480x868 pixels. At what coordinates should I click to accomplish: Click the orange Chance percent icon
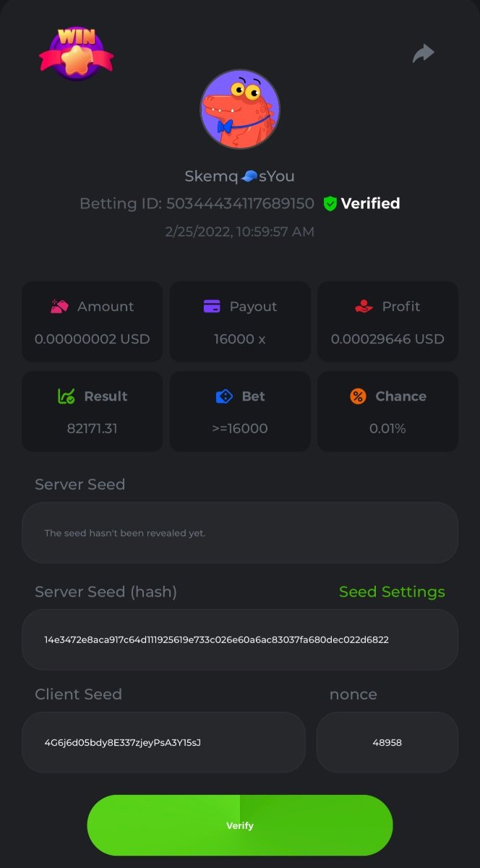[358, 396]
